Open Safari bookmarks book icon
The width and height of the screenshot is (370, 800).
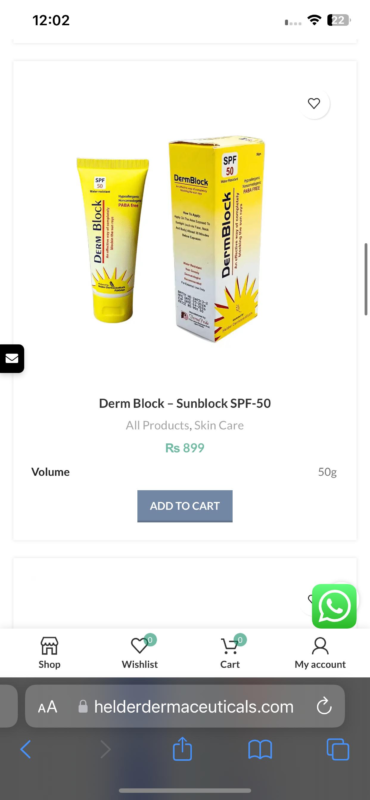260,749
